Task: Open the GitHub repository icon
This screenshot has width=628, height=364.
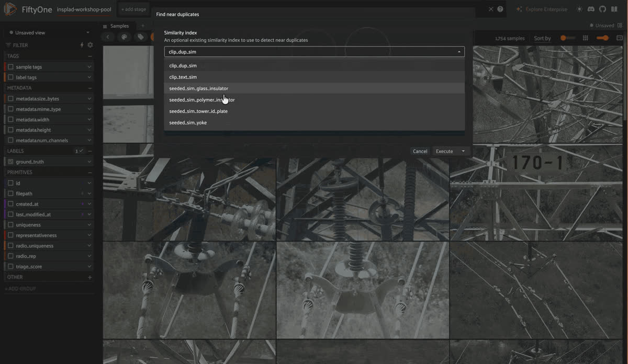Action: pos(602,9)
